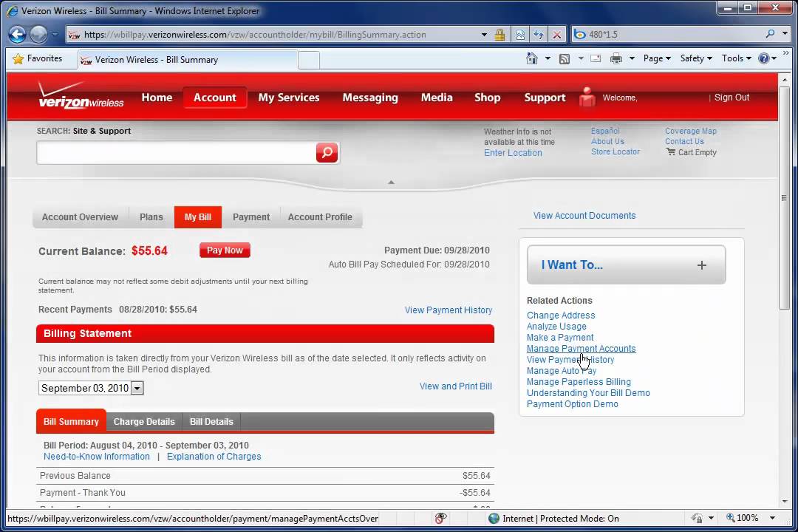Click the browser Forward arrow button
This screenshot has width=798, height=532.
tap(38, 35)
